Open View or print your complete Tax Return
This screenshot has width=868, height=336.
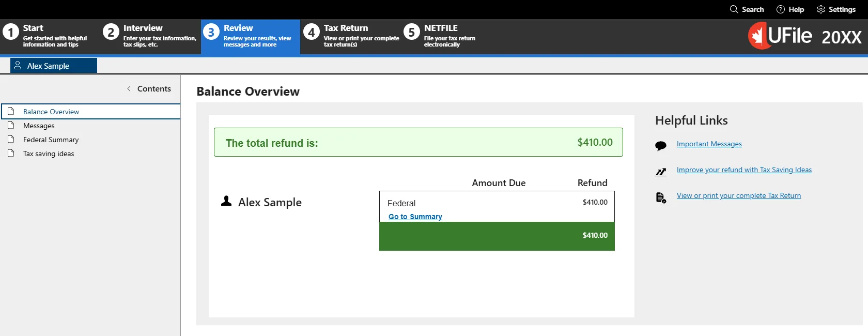click(739, 195)
